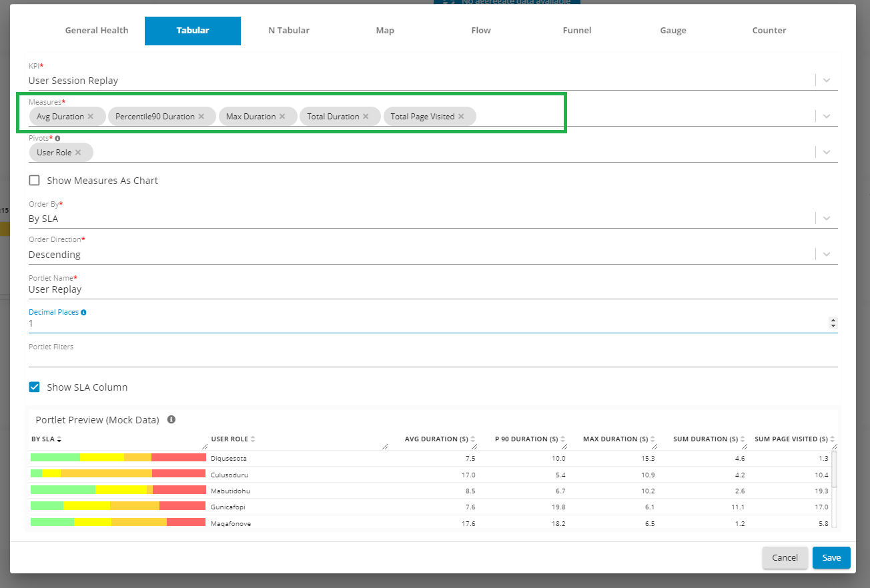The height and width of the screenshot is (588, 870).
Task: Open the Order By dropdown
Action: tap(827, 219)
